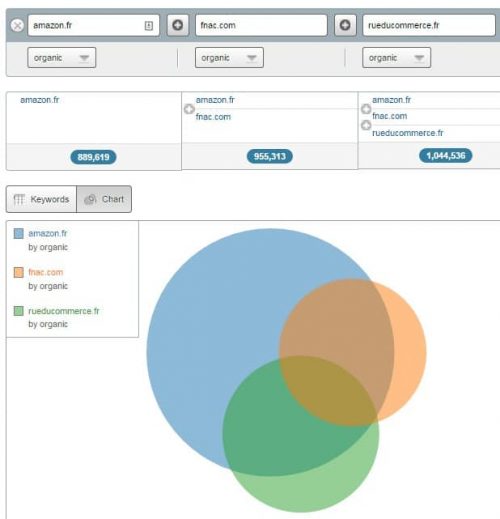Click the plus icon between fnac.com and rueducommerce.fr
The height and width of the screenshot is (519, 500).
tap(345, 25)
